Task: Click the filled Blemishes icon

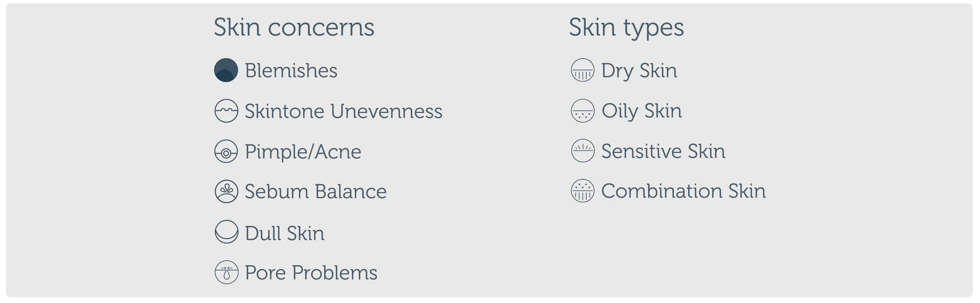Action: (226, 70)
